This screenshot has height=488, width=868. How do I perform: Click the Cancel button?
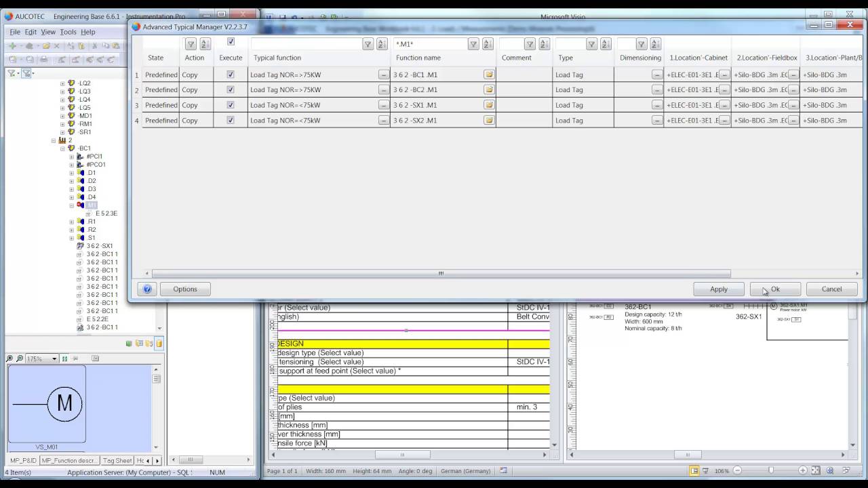pos(831,289)
